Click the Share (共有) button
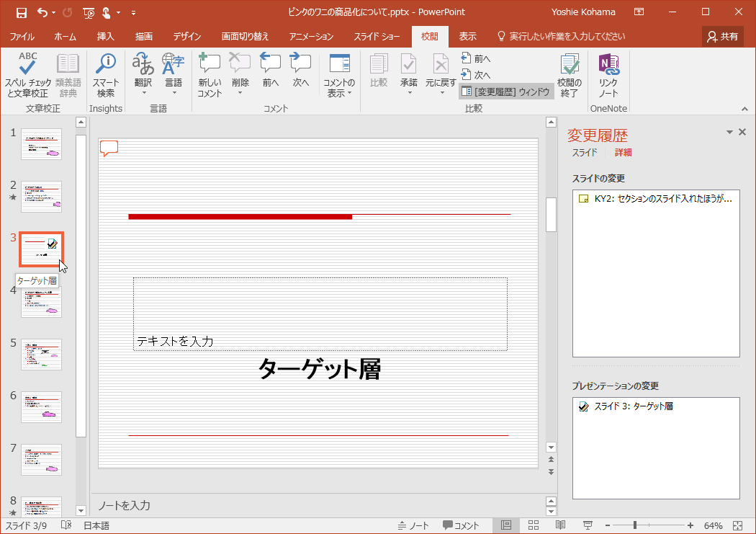Image resolution: width=756 pixels, height=534 pixels. (x=723, y=36)
